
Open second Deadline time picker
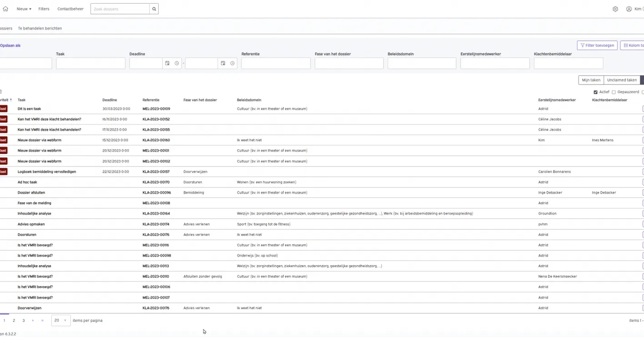[232, 63]
